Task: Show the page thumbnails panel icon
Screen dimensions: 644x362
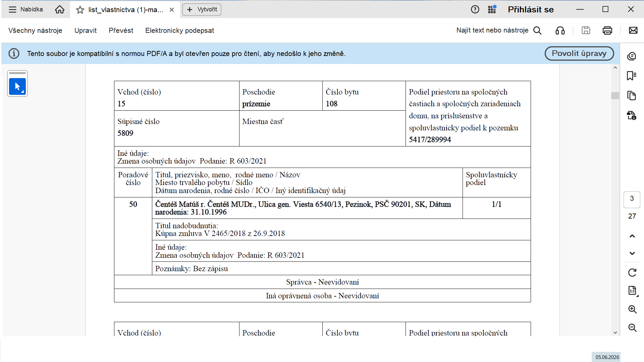Action: (632, 96)
